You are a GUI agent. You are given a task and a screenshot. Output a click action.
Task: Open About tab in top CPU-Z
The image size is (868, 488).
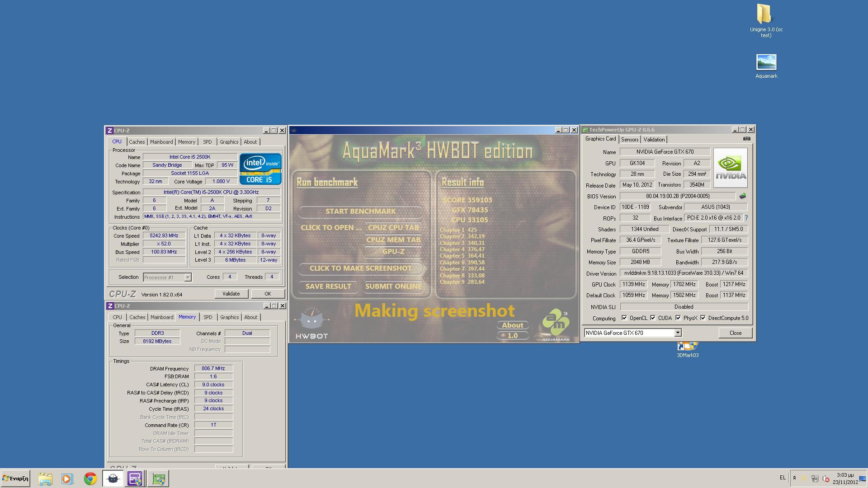[250, 142]
